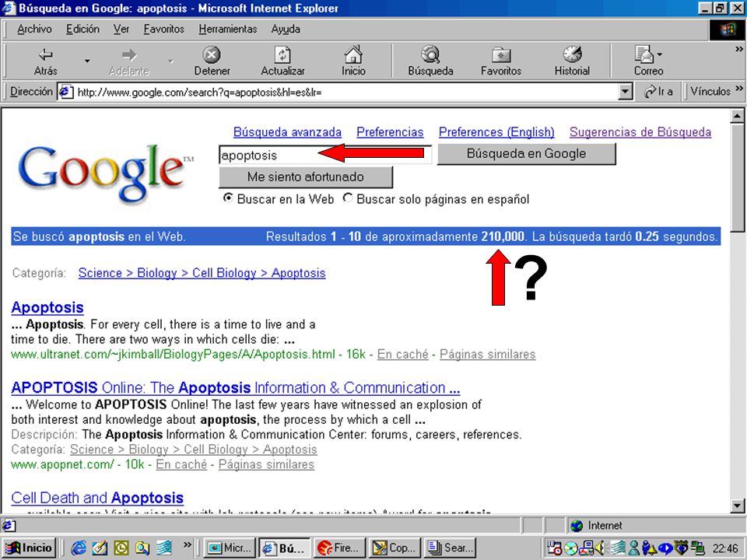Screen dimensions: 747x560
Task: Click the Sugerencias de Búsqueda link
Action: 640,132
